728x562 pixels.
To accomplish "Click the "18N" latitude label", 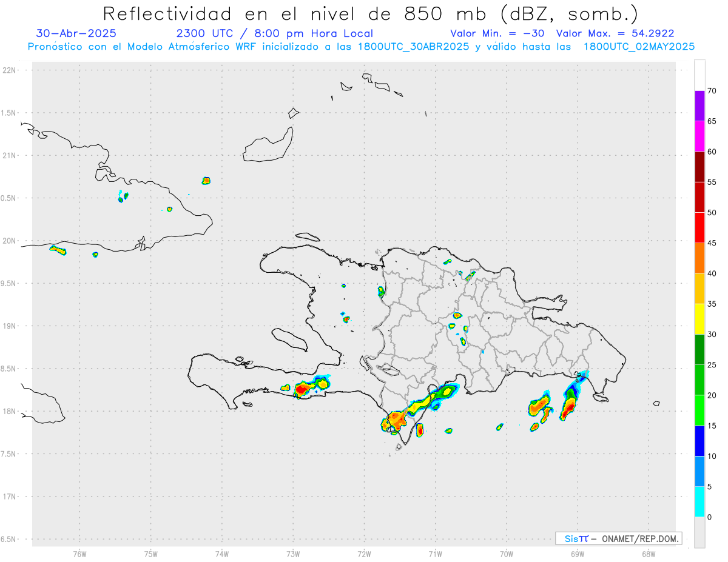I will [10, 412].
